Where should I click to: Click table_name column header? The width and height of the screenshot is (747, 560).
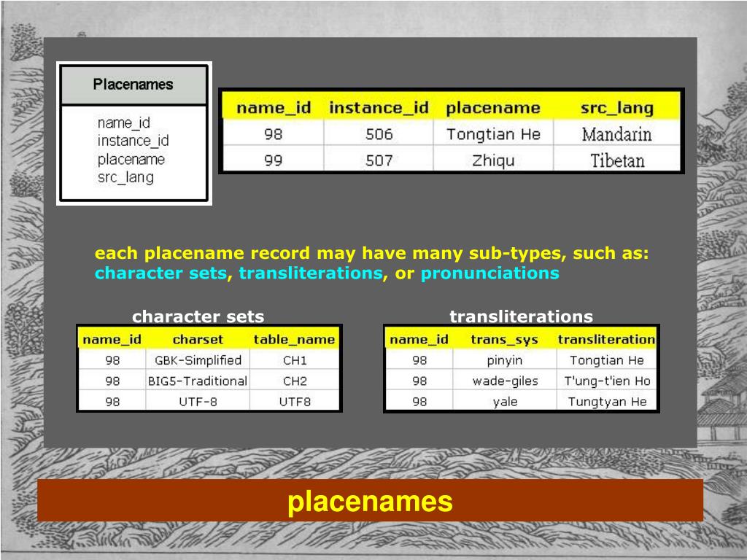click(x=294, y=339)
